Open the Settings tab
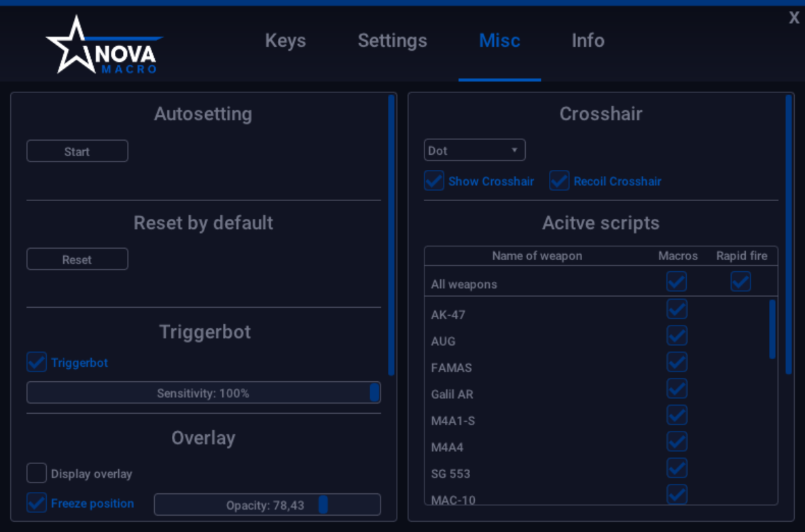Viewport: 805px width, 532px height. click(392, 41)
